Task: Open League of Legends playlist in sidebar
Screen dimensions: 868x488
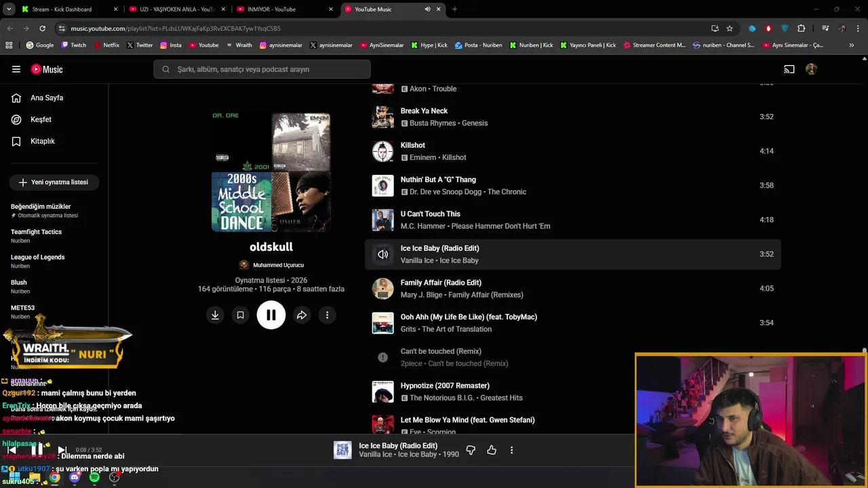Action: pos(37,257)
